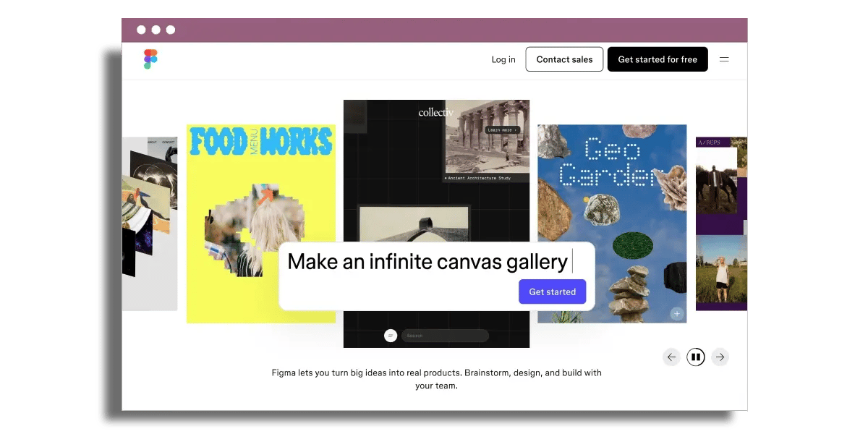Click the blue Get started button
The height and width of the screenshot is (434, 868).
tap(552, 292)
